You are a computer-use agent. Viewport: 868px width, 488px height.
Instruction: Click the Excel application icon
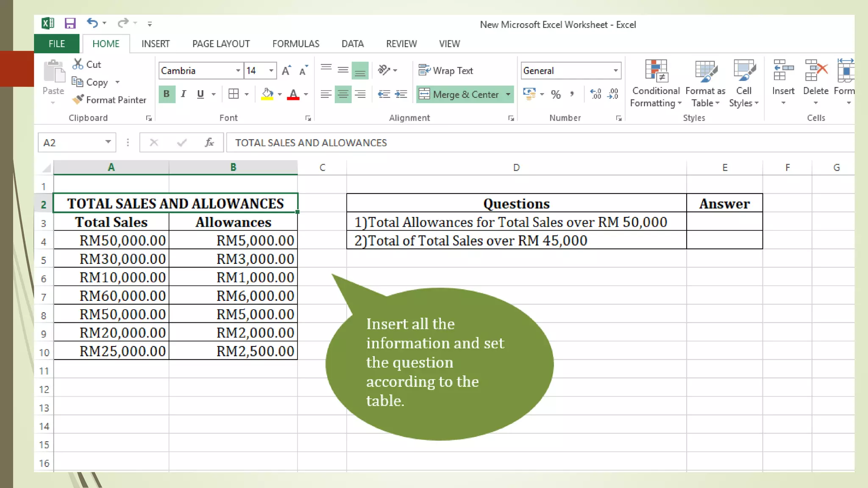click(48, 23)
